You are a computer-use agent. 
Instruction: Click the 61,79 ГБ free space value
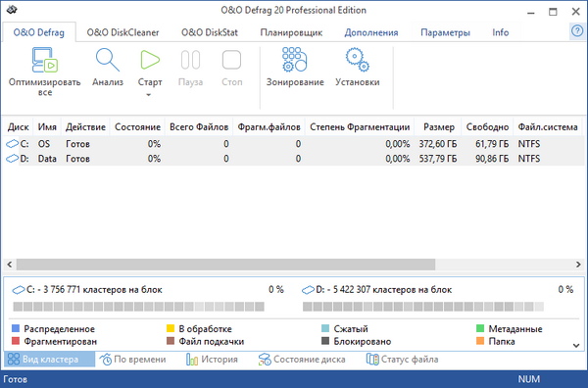[x=492, y=144]
